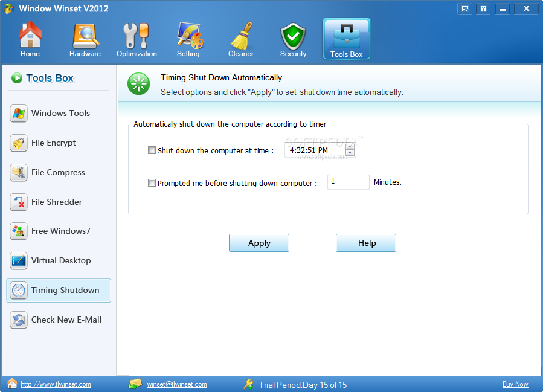Open the Cleaner broom icon
The image size is (543, 392).
[x=242, y=35]
